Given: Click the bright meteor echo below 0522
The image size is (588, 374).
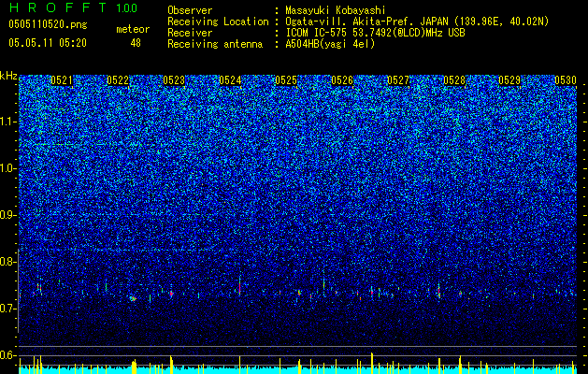Looking at the screenshot, I should click(x=133, y=298).
